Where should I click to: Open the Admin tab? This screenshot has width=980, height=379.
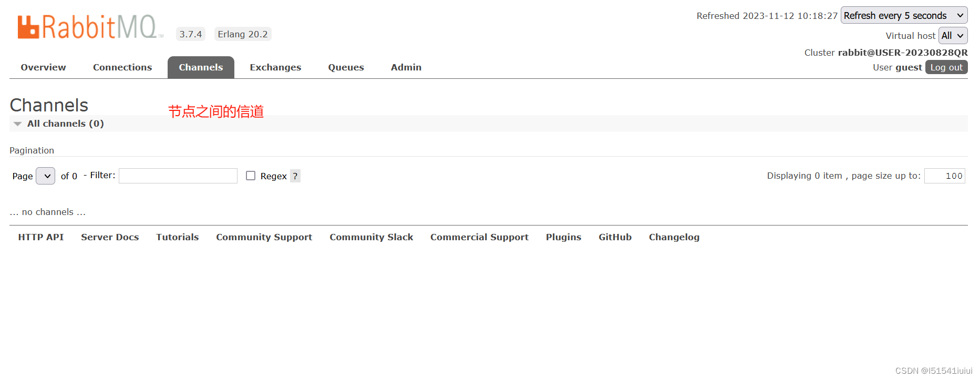pyautogui.click(x=406, y=67)
